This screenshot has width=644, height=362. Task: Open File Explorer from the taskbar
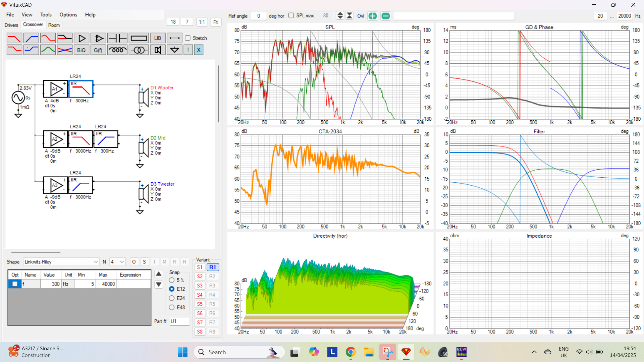[369, 352]
